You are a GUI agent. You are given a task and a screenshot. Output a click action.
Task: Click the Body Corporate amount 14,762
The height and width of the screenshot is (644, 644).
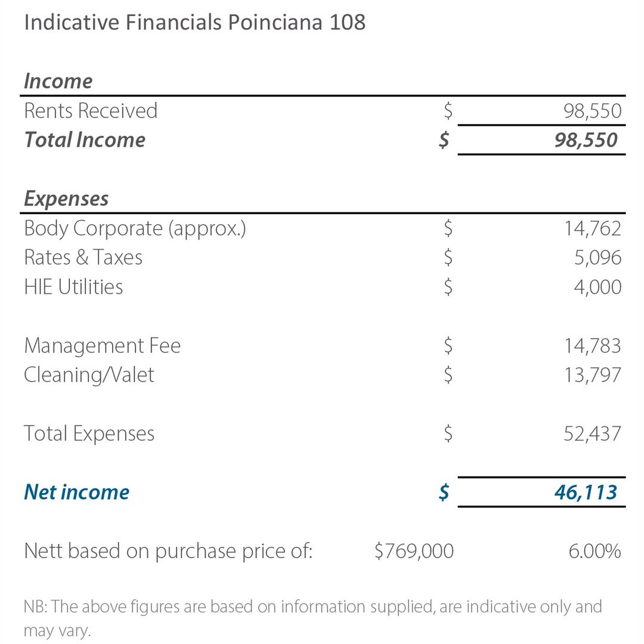pos(593,228)
